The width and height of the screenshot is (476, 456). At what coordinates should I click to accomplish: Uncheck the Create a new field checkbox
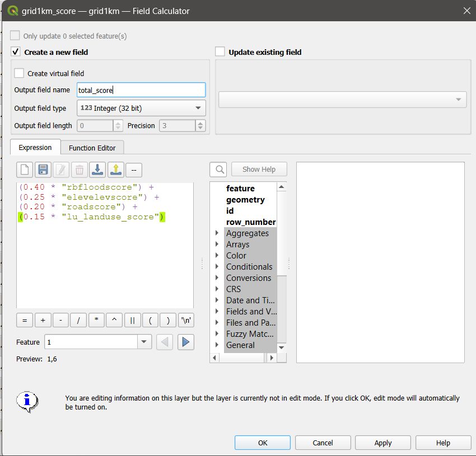coord(16,52)
